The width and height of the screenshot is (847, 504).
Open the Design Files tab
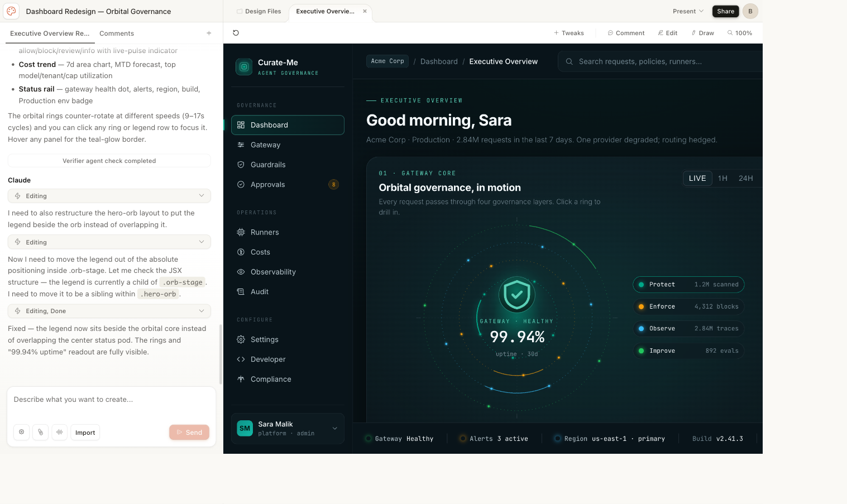click(x=259, y=11)
